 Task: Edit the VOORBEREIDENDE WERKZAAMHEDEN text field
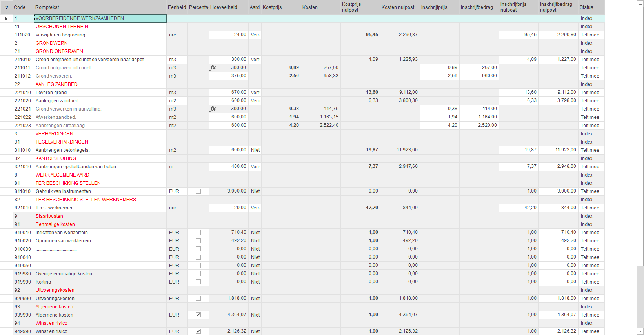tap(100, 18)
